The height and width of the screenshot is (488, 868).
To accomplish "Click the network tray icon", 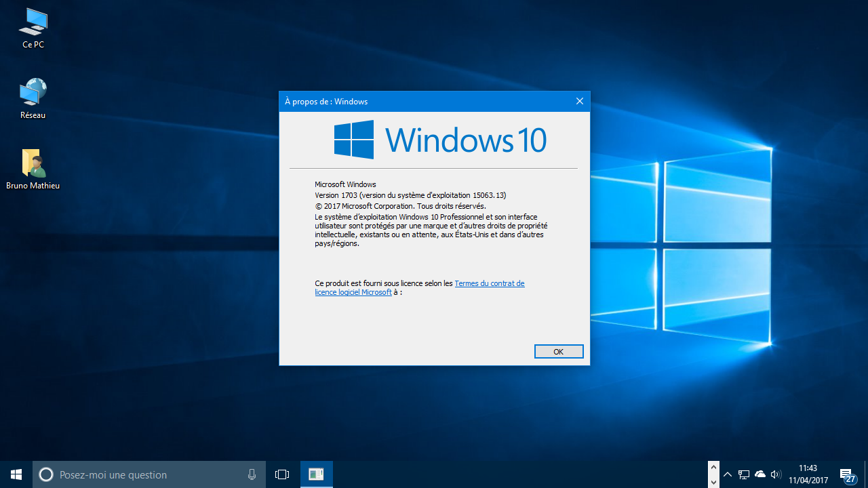I will click(744, 474).
